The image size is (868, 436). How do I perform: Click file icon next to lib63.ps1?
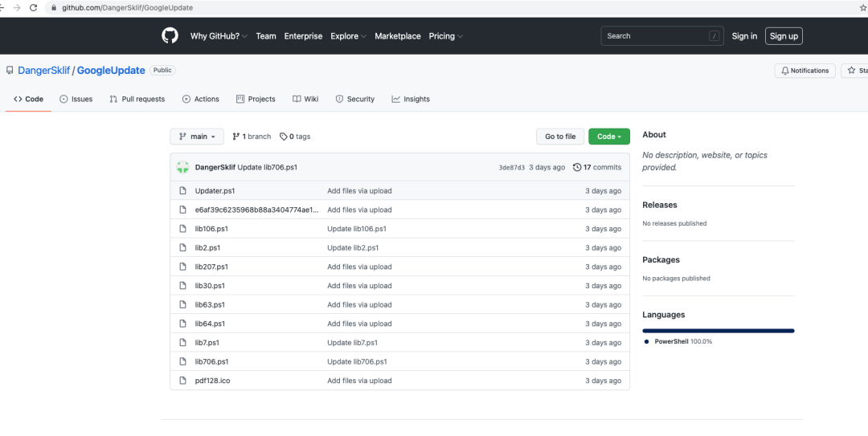(x=182, y=305)
